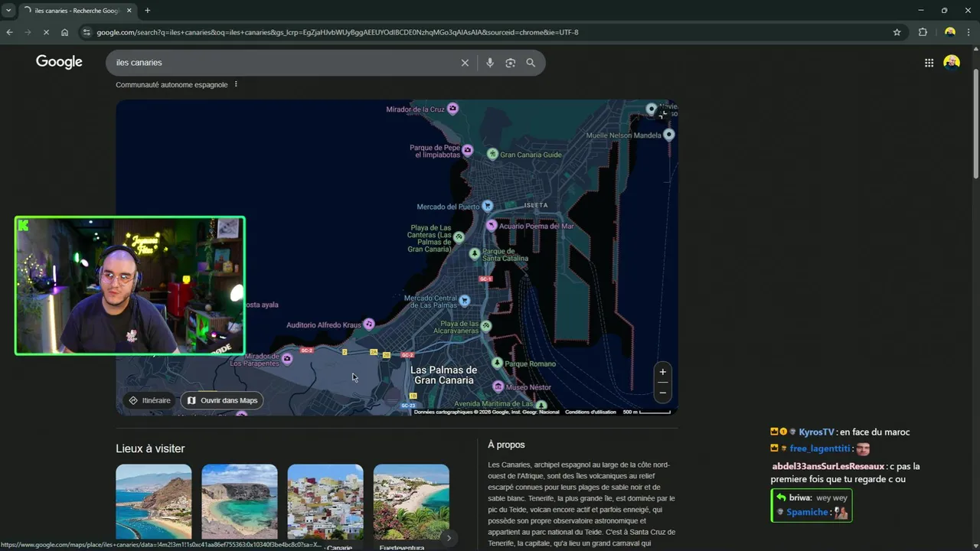Open Google Lens image search icon

pyautogui.click(x=511, y=63)
